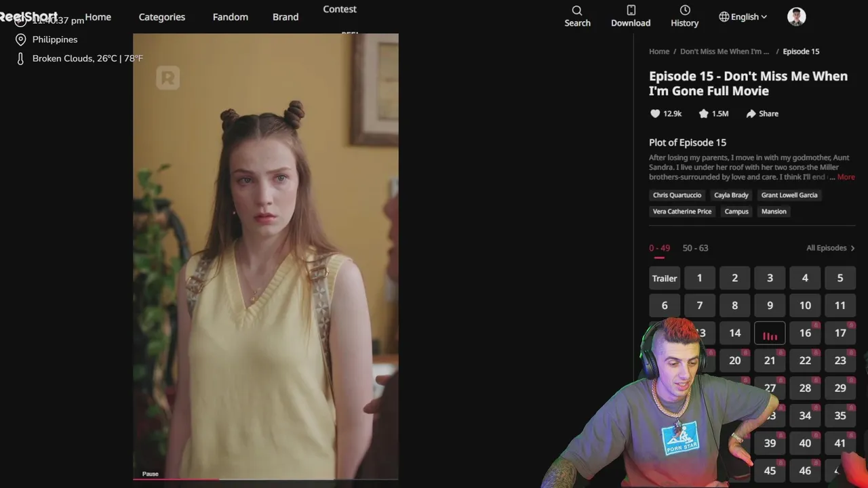868x488 pixels.
Task: Open the Fandom menu item
Action: 231,17
